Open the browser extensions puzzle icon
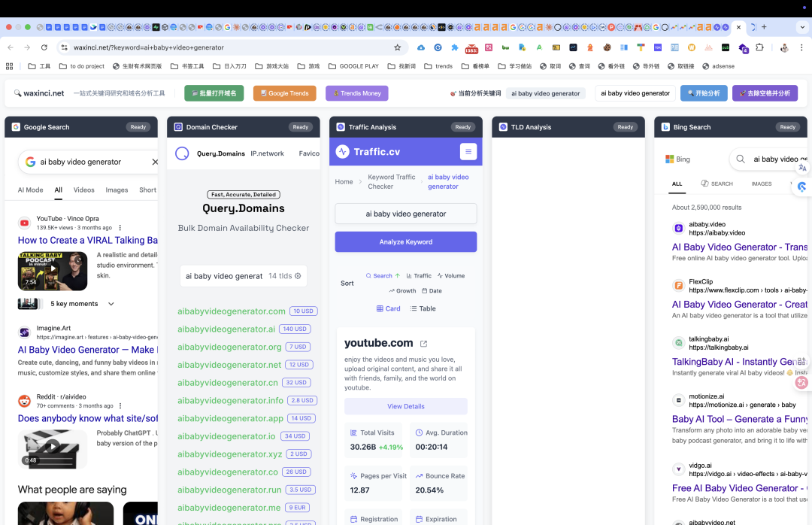The width and height of the screenshot is (812, 525). [x=759, y=47]
